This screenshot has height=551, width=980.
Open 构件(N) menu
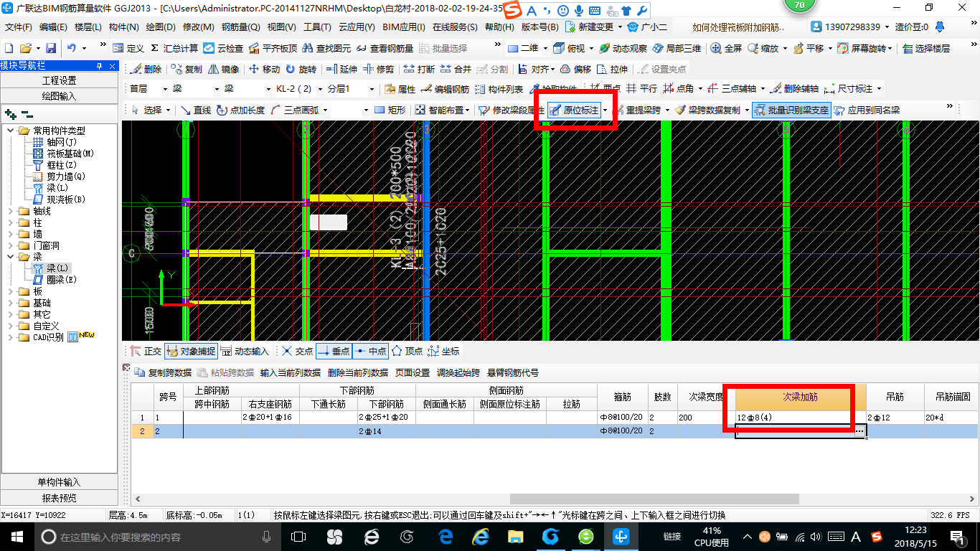123,27
